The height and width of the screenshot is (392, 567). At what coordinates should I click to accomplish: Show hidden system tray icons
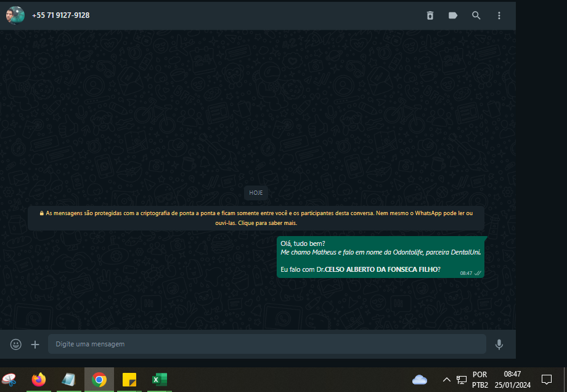[447, 380]
